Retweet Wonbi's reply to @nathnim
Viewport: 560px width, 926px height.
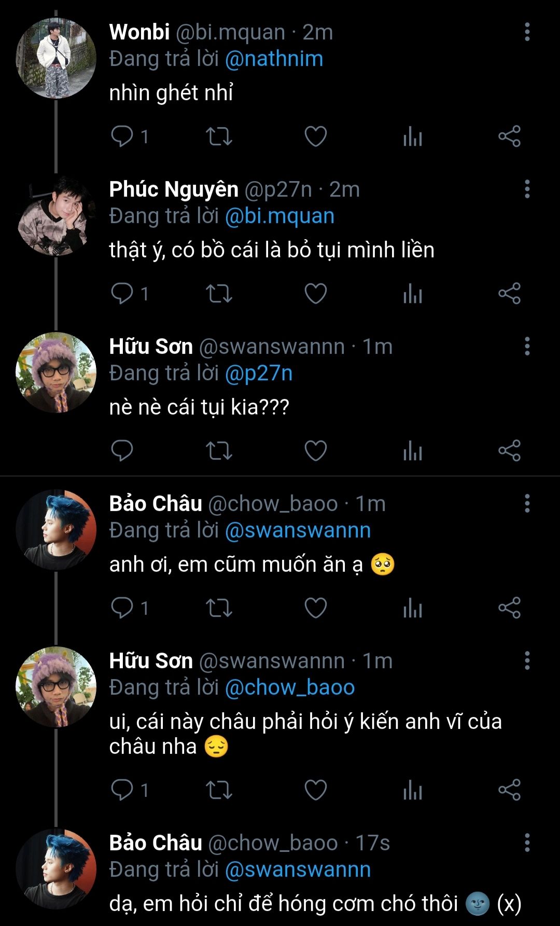[219, 136]
